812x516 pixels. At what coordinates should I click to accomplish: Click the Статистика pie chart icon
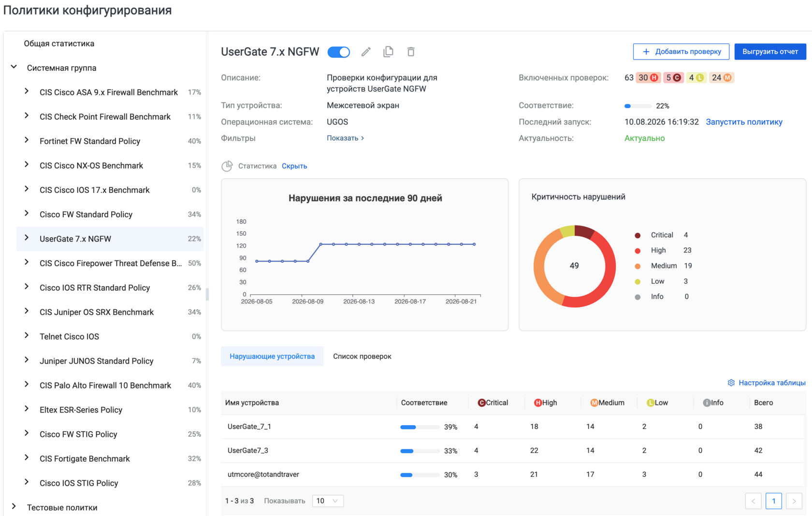click(227, 166)
